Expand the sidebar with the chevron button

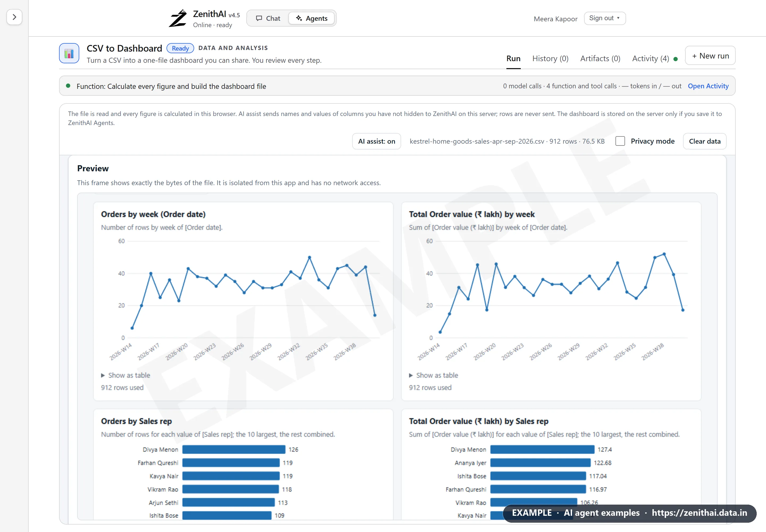[14, 17]
